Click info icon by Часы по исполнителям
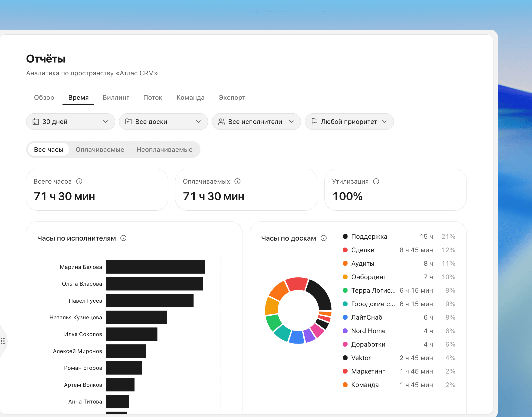The height and width of the screenshot is (417, 532). pos(123,238)
